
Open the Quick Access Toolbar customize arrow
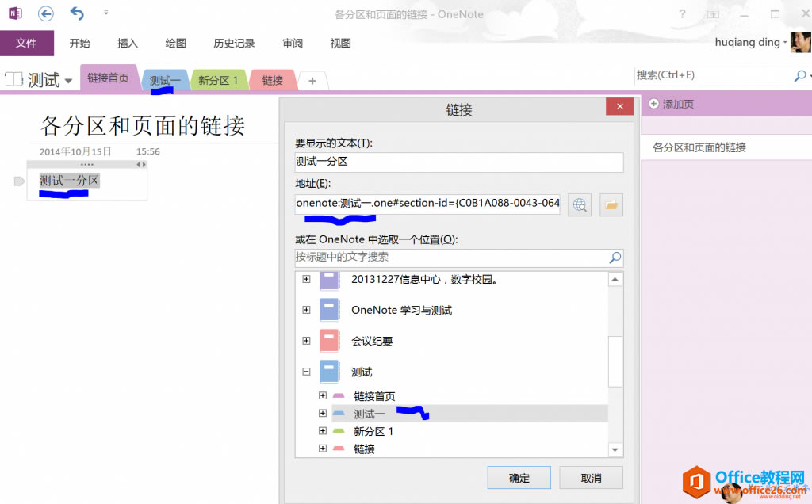(105, 13)
